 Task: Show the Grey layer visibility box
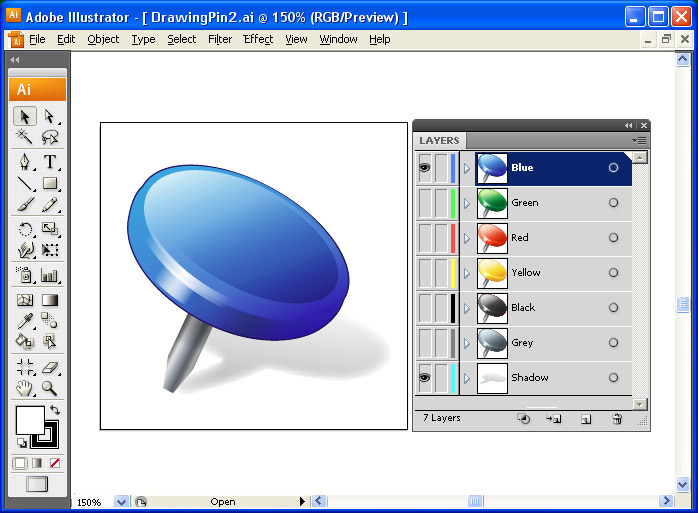425,342
